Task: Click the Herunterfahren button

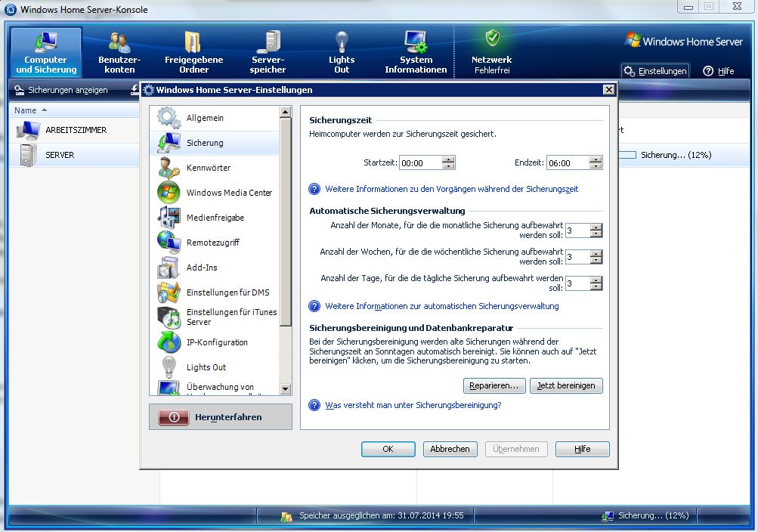Action: [221, 417]
